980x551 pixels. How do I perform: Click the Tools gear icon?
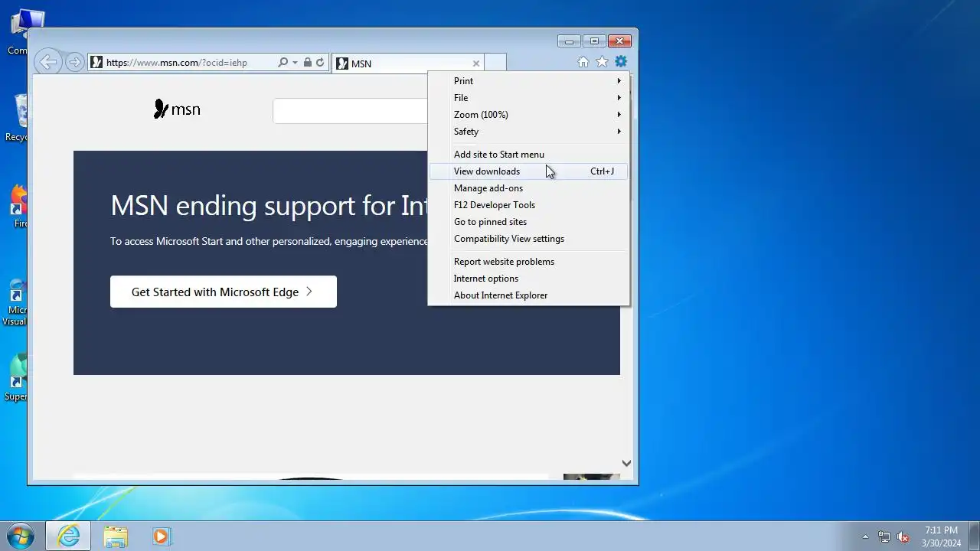click(621, 61)
